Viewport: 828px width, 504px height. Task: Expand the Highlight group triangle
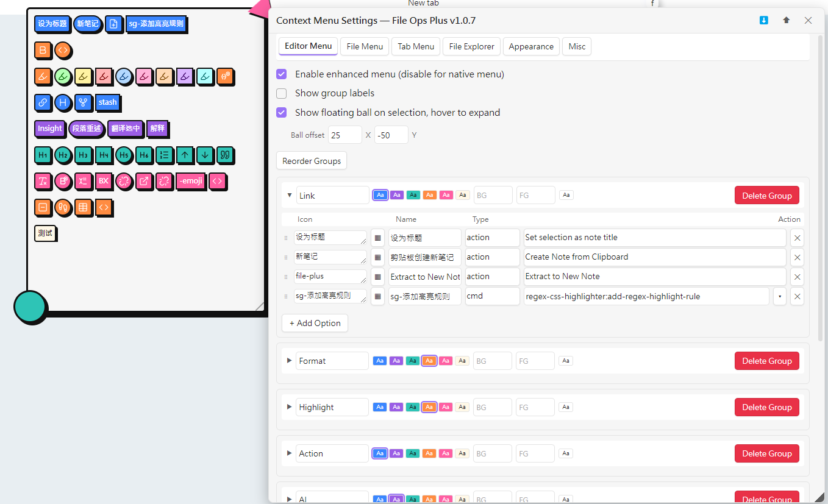(290, 407)
